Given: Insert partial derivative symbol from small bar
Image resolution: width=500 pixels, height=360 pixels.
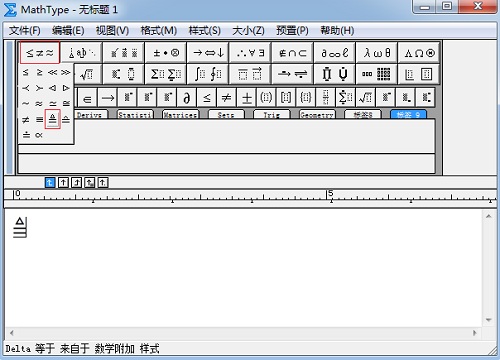Looking at the screenshot, I should [187, 98].
